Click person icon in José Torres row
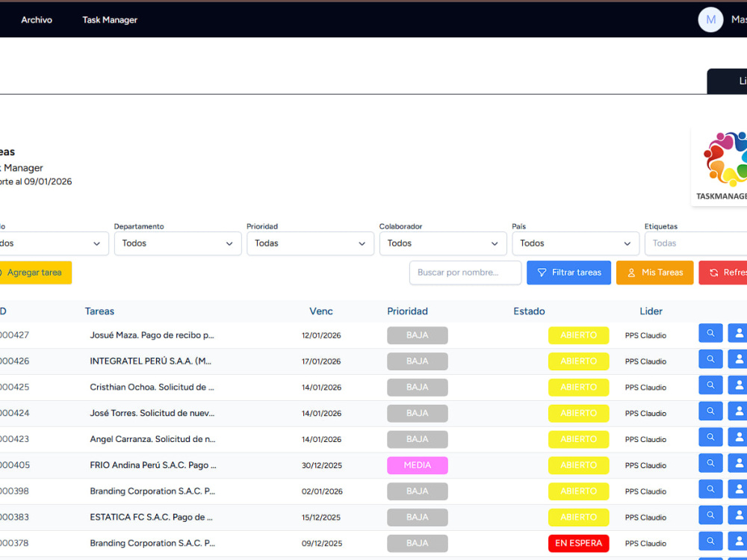This screenshot has height=560, width=747. pyautogui.click(x=738, y=411)
